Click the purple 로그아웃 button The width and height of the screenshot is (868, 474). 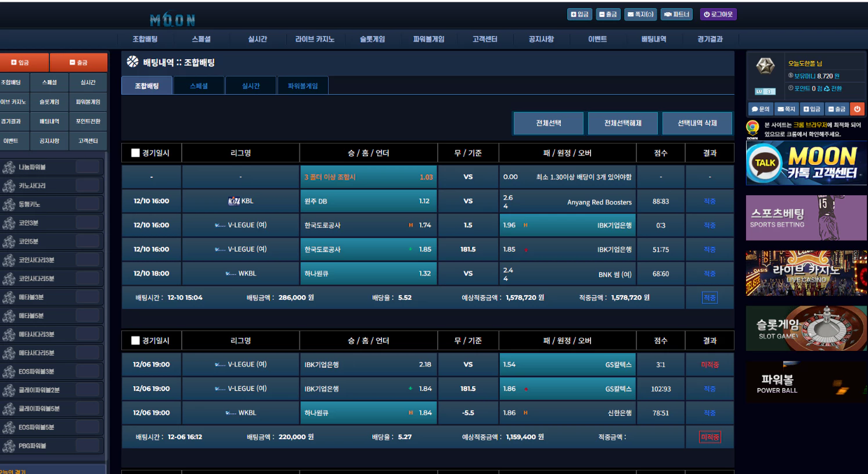point(718,15)
